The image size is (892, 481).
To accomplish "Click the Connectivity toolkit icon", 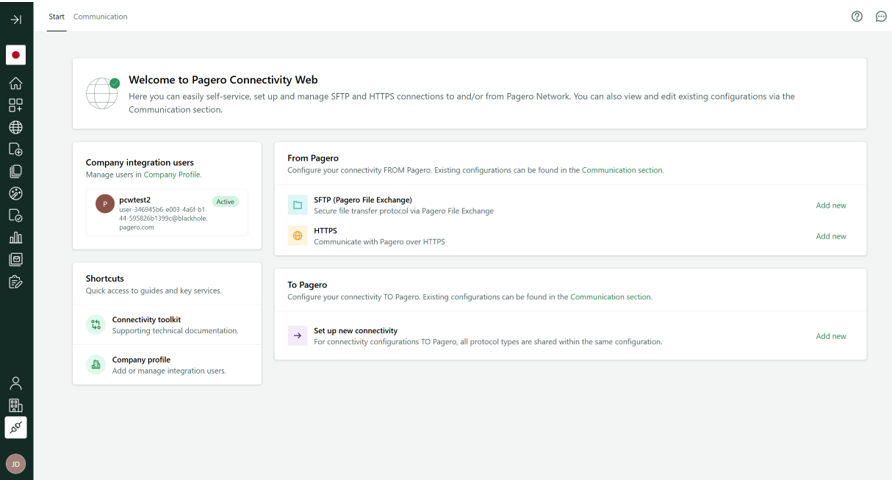I will pyautogui.click(x=96, y=325).
